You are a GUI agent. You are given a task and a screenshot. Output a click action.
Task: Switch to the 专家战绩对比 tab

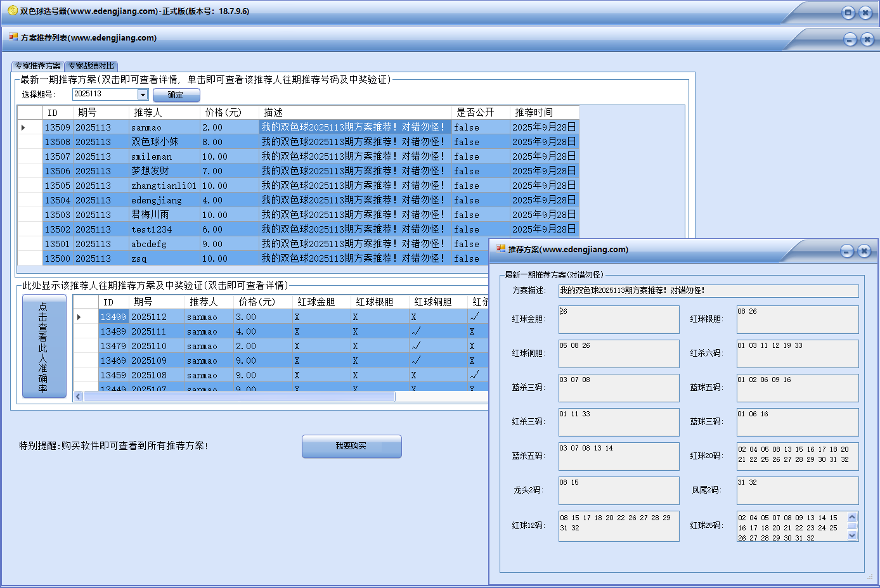tap(91, 66)
